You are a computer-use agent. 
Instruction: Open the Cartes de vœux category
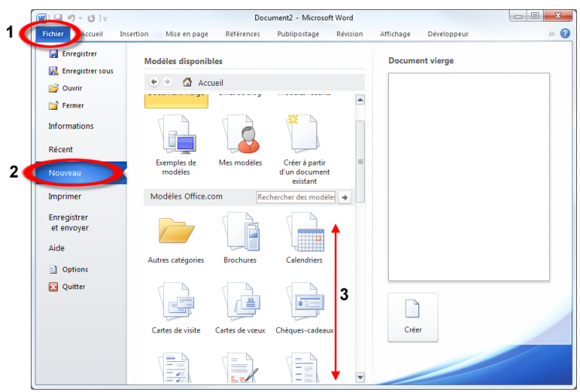[241, 308]
